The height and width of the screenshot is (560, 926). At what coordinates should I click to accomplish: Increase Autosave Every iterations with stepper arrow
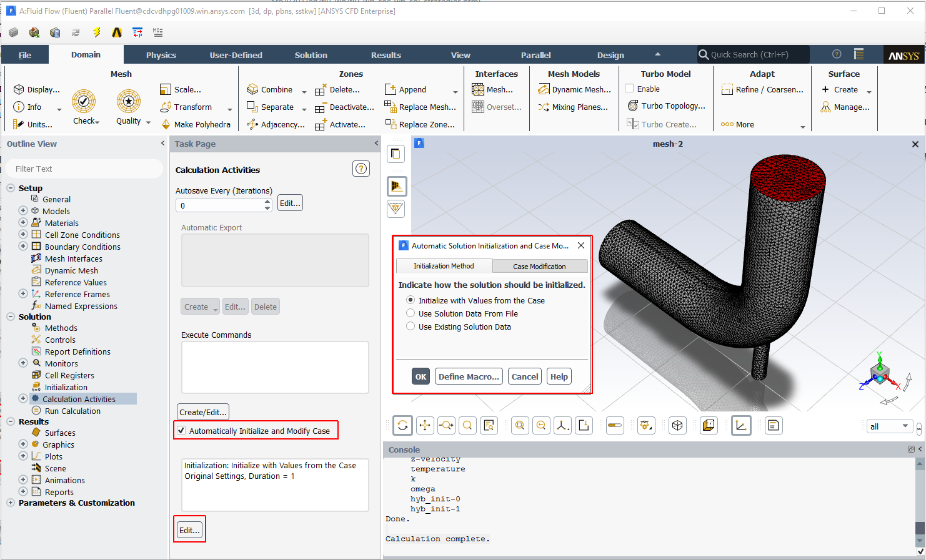pyautogui.click(x=267, y=202)
